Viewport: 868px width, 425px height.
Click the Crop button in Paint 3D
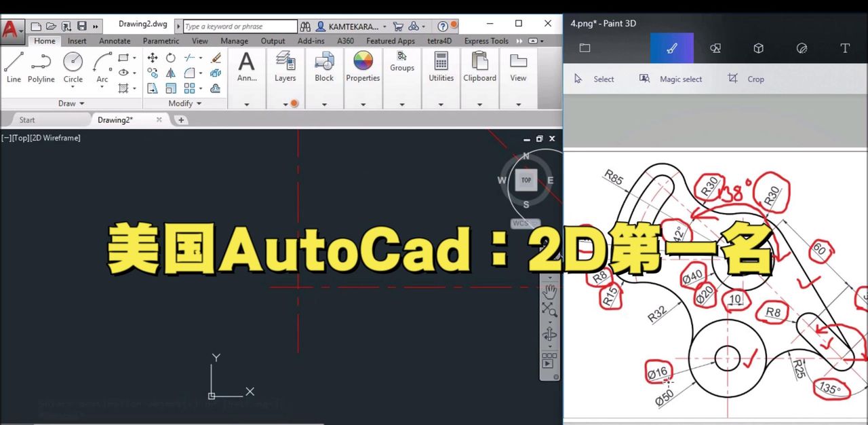point(746,79)
